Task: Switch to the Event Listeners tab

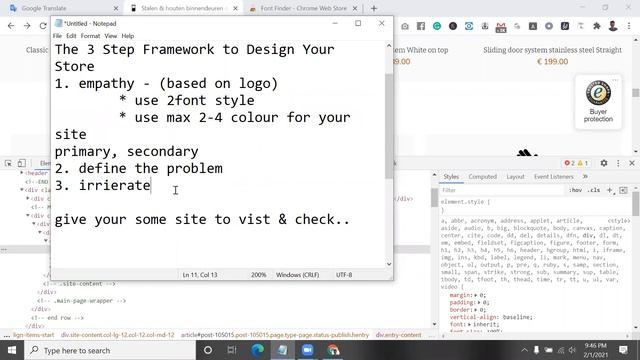Action: tap(553, 176)
